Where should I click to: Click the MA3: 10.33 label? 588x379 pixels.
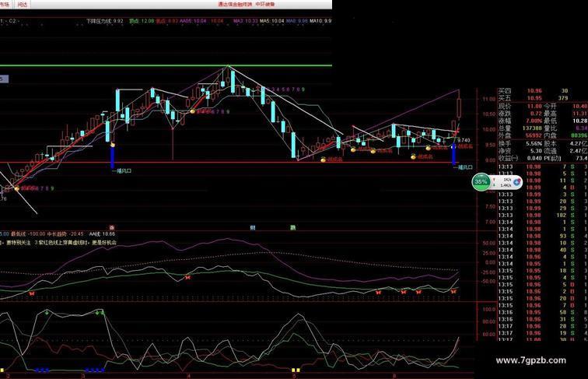click(246, 21)
